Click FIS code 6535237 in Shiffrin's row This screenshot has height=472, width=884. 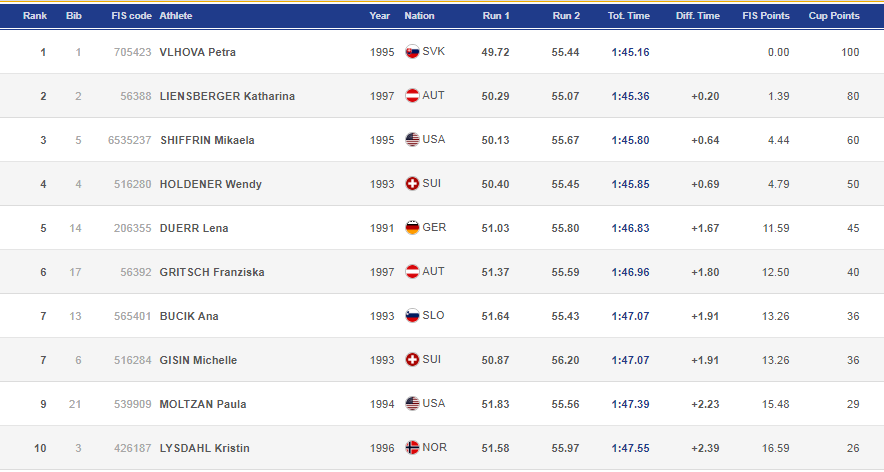point(130,140)
